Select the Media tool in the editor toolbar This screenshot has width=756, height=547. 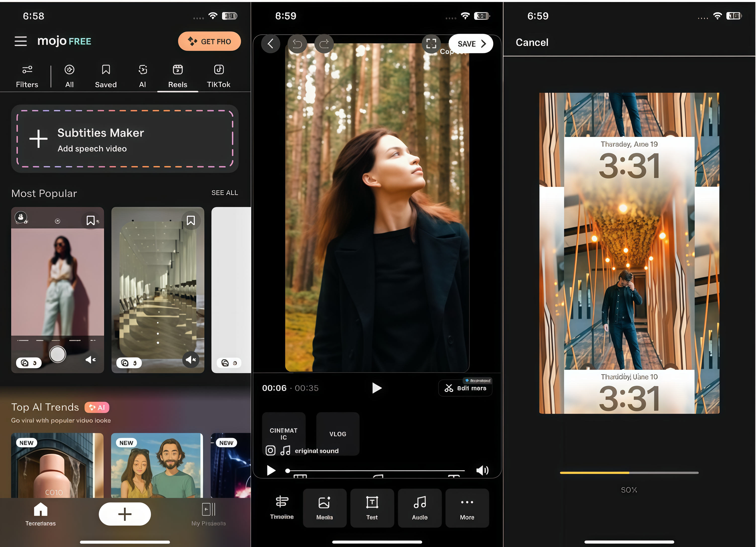(325, 508)
